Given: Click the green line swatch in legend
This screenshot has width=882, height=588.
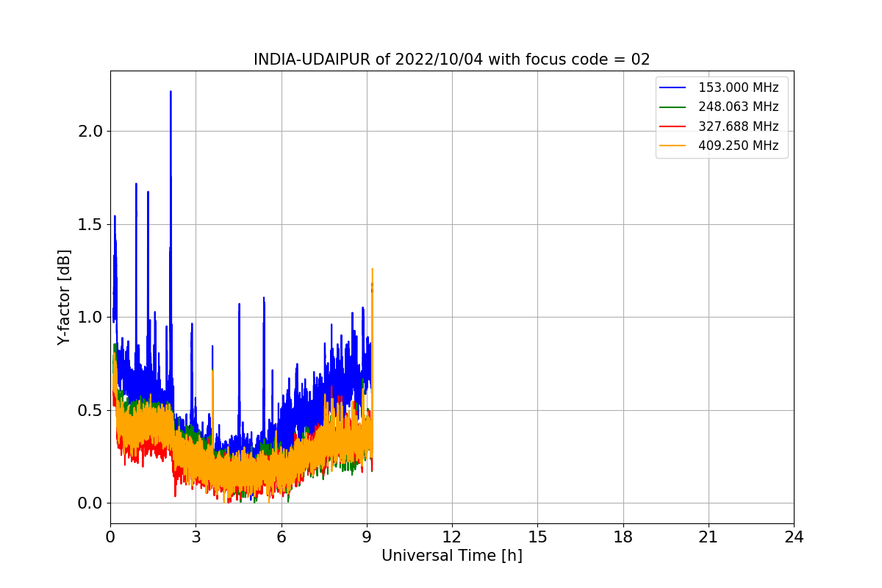Looking at the screenshot, I should click(x=673, y=107).
